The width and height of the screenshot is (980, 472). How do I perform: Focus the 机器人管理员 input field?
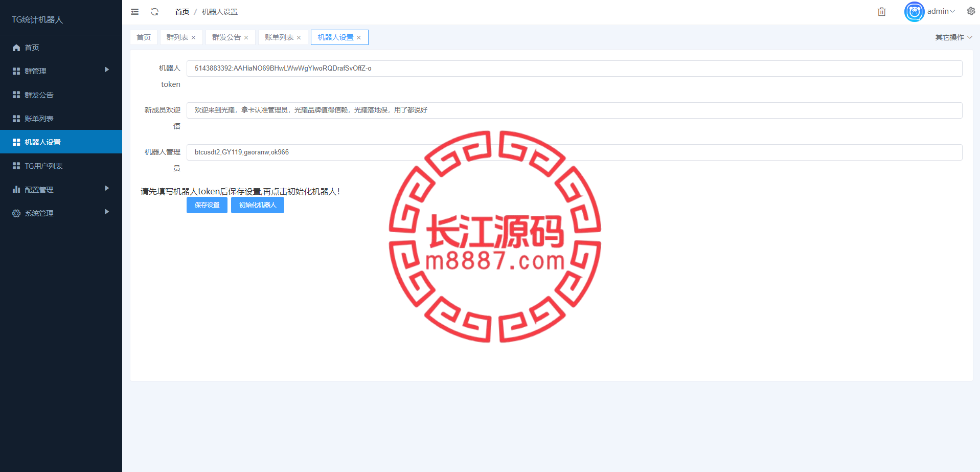pyautogui.click(x=575, y=152)
